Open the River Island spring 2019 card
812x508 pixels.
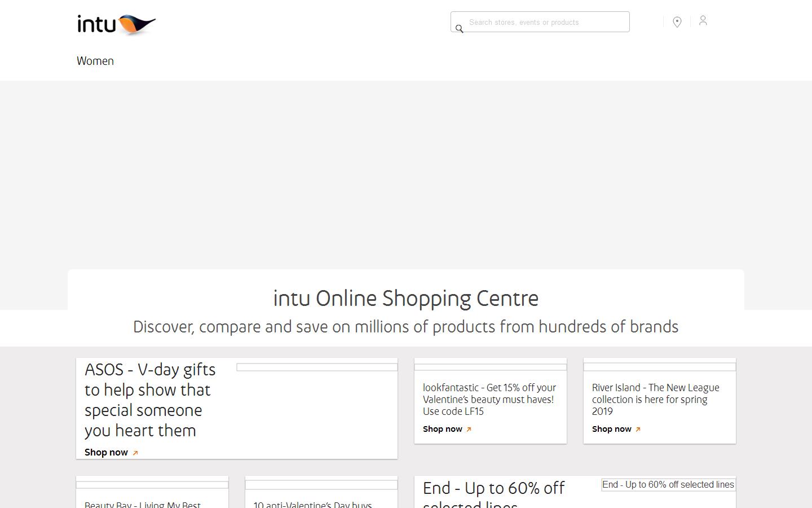coord(659,401)
